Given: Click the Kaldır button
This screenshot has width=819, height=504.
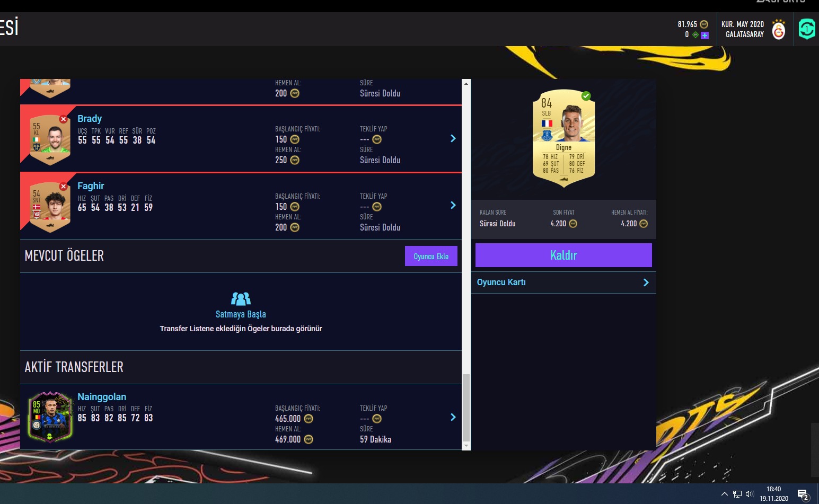Looking at the screenshot, I should click(x=563, y=255).
